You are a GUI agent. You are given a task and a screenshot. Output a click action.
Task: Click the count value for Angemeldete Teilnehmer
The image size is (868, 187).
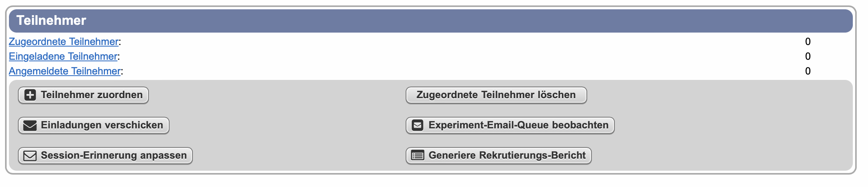click(x=808, y=71)
